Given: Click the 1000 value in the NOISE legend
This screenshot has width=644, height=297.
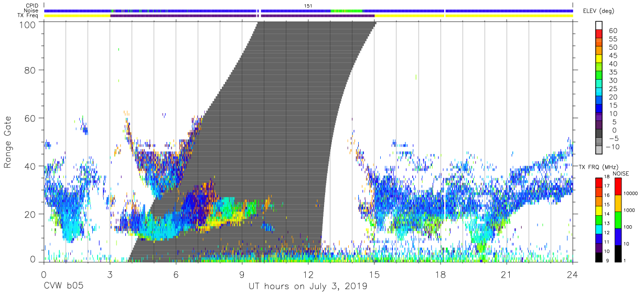Looking at the screenshot, I should 630,211.
